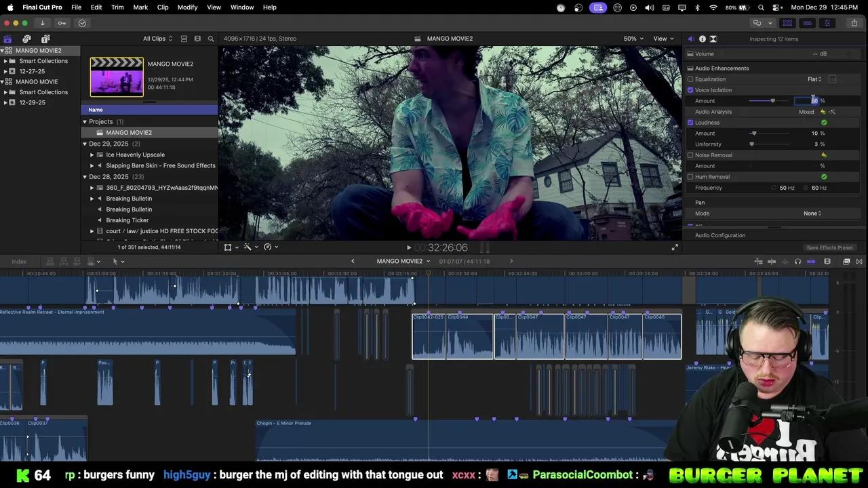
Task: Expand the 12-27-25 event
Action: click(x=5, y=71)
